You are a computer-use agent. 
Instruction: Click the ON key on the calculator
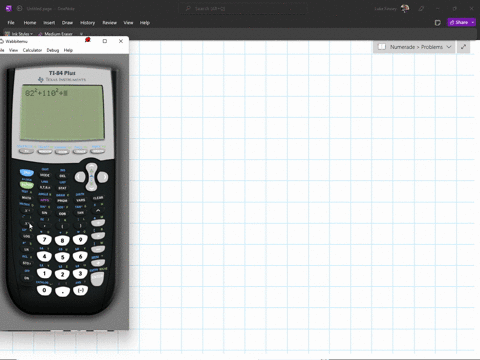[27, 278]
